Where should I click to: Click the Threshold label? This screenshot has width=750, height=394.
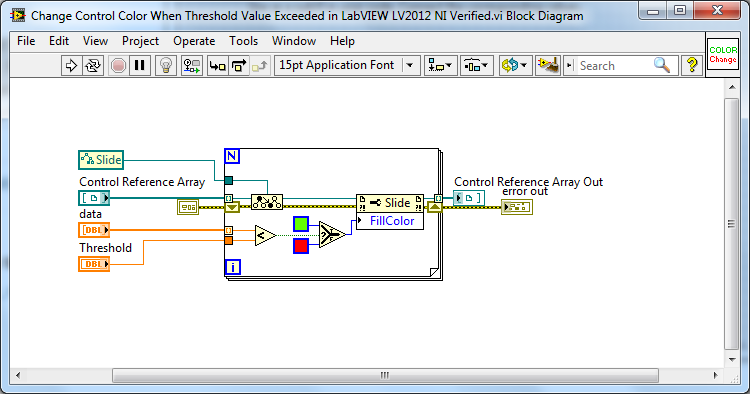(x=105, y=248)
